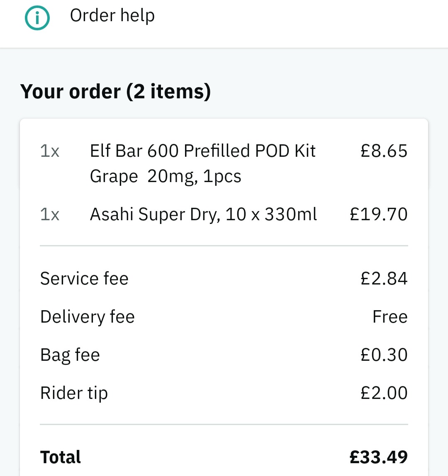Click the Asahi 1x quantity label
The height and width of the screenshot is (476, 448).
pyautogui.click(x=49, y=215)
